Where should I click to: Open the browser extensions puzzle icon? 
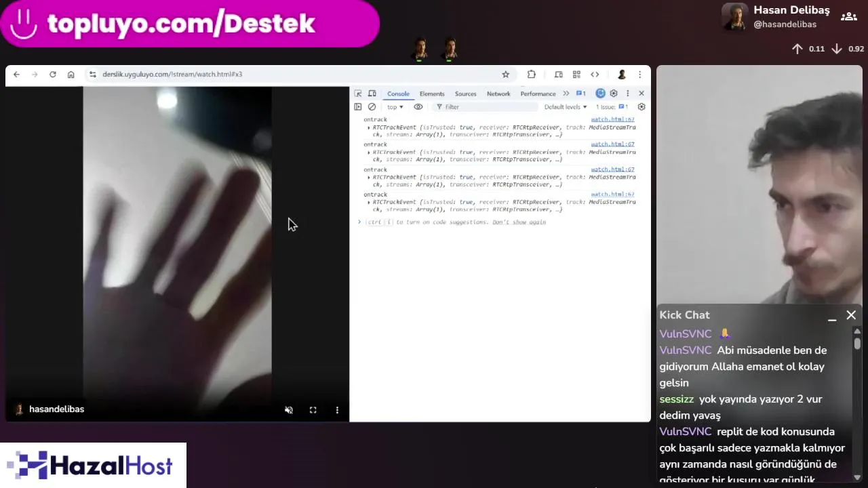(x=531, y=75)
